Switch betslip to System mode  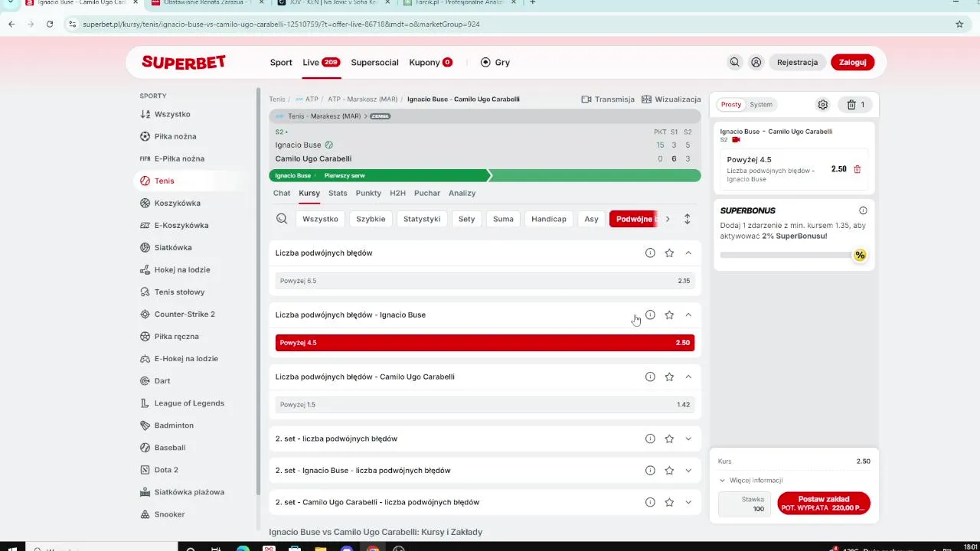(x=761, y=105)
